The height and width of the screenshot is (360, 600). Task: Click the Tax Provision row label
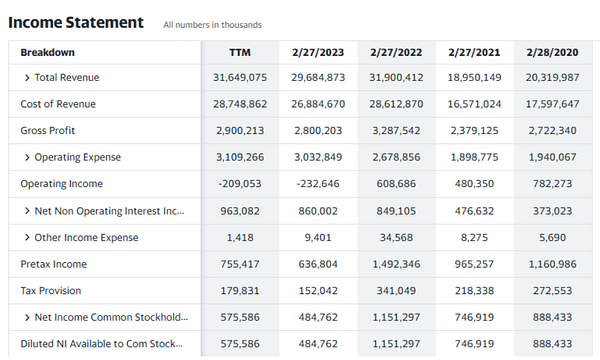tap(51, 290)
